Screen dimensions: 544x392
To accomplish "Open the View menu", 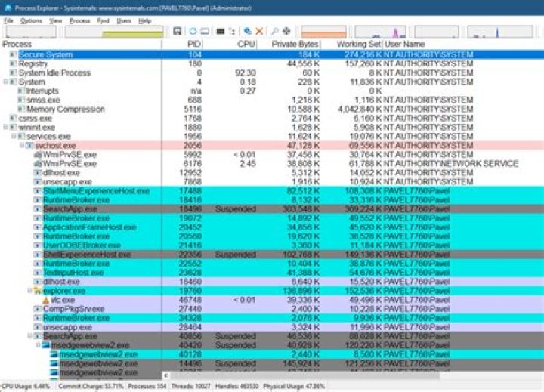I will 55,21.
